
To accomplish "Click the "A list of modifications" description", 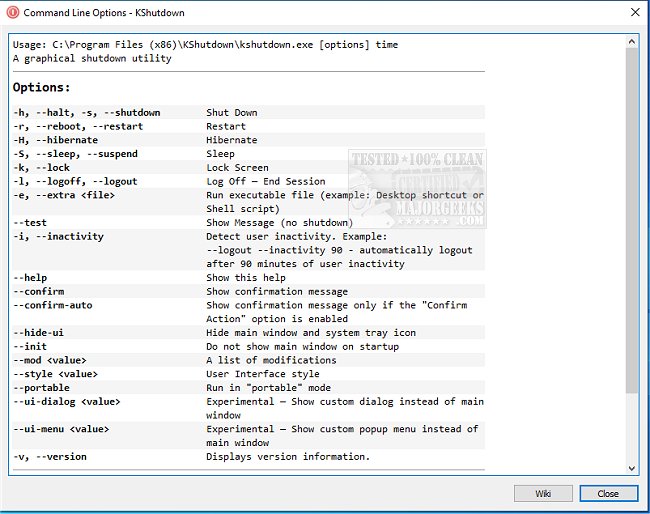I will (x=271, y=360).
